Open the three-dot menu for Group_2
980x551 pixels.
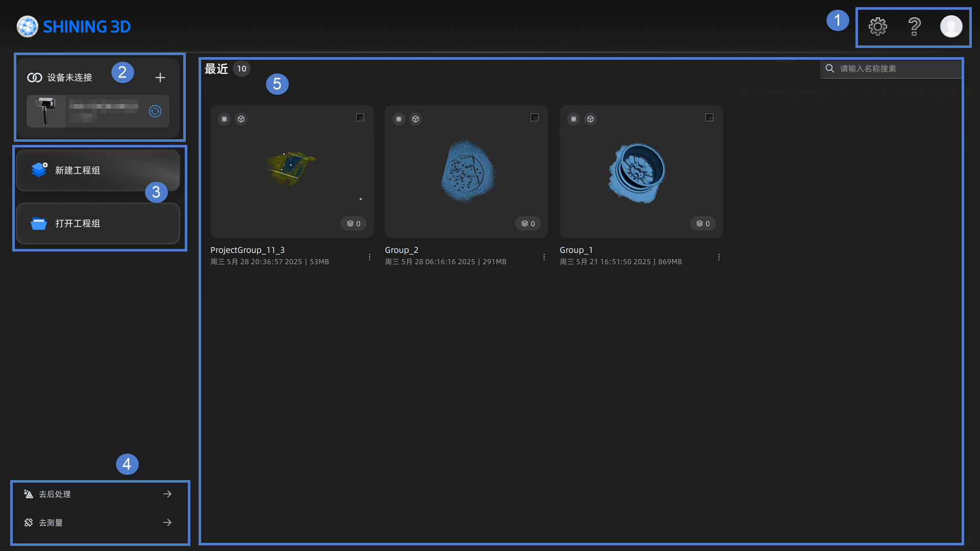coord(544,257)
